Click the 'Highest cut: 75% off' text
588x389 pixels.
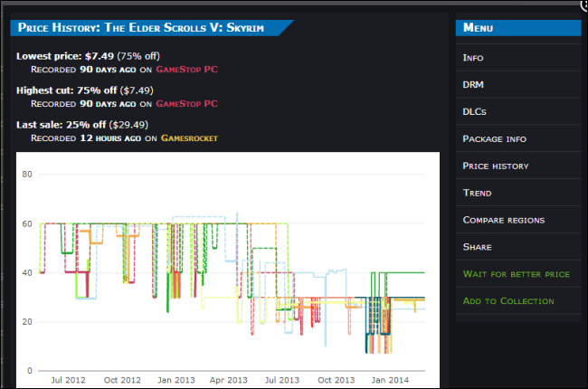pos(66,90)
